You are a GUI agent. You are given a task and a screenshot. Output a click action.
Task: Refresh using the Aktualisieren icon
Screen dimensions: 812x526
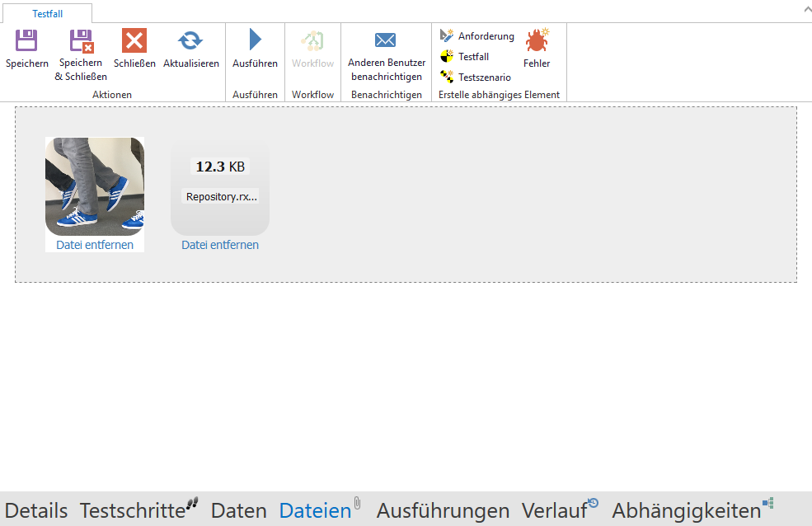pyautogui.click(x=190, y=41)
